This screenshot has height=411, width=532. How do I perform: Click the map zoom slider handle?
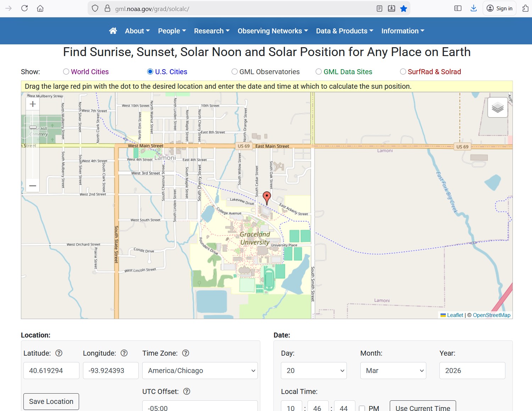pyautogui.click(x=33, y=127)
